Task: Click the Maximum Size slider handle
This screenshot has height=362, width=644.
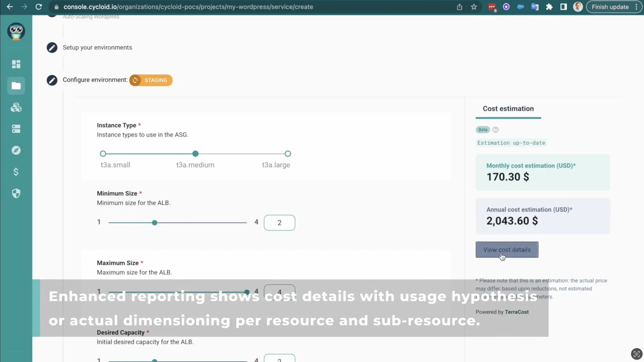Action: pos(247,292)
